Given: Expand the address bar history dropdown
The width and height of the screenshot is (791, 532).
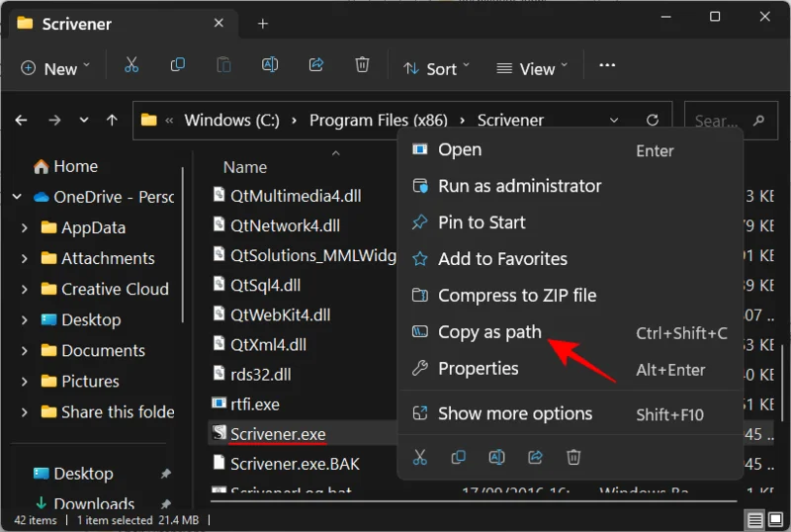Looking at the screenshot, I should tap(614, 120).
